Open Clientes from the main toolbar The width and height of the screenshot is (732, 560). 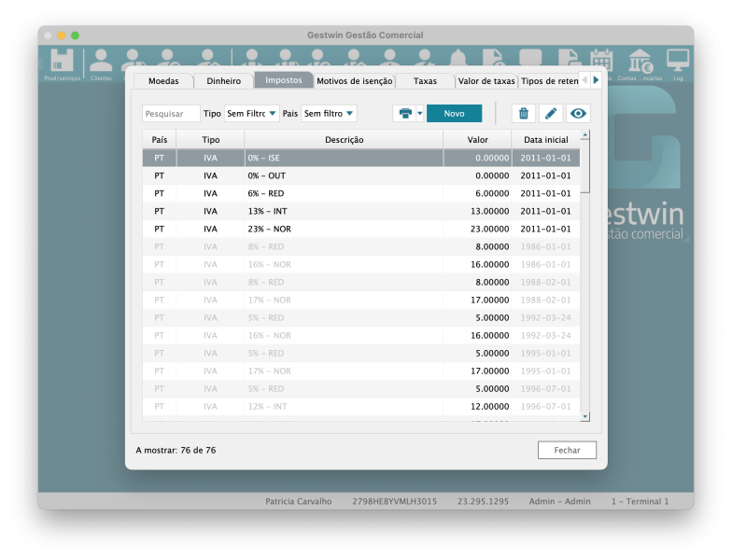(x=101, y=63)
